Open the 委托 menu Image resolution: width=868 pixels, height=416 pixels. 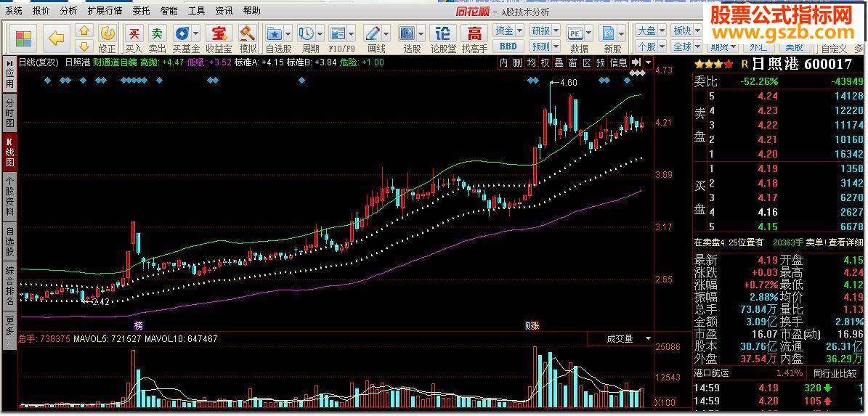pos(141,10)
